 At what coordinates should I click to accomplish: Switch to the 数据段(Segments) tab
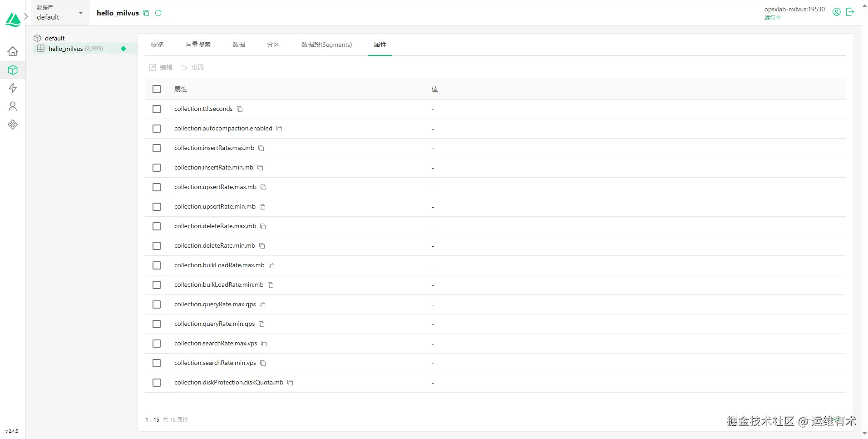click(x=326, y=45)
